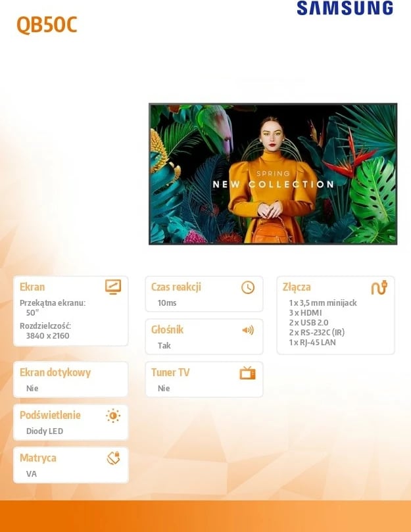Select the 2 x USB 2.0 entry

(x=308, y=323)
